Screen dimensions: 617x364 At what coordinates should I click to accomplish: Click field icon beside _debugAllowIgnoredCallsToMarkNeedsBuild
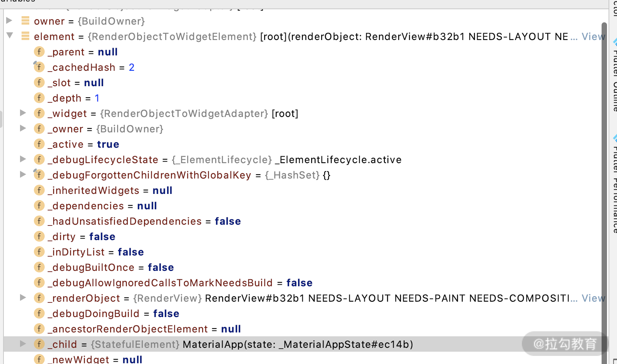click(39, 282)
